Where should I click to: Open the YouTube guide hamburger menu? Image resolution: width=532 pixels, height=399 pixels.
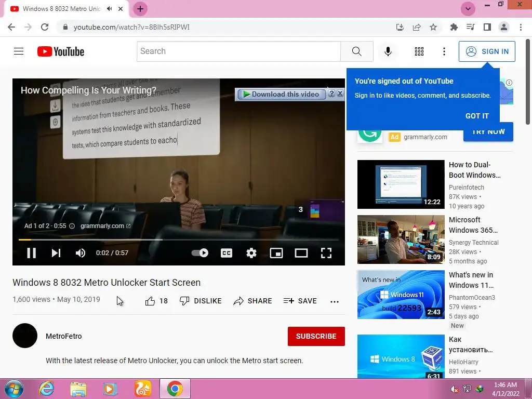click(19, 51)
